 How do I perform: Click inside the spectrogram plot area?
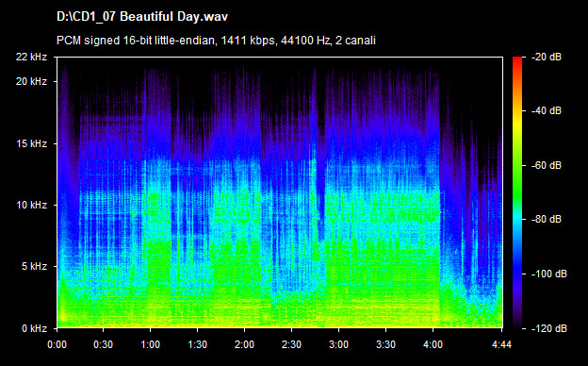(x=280, y=192)
